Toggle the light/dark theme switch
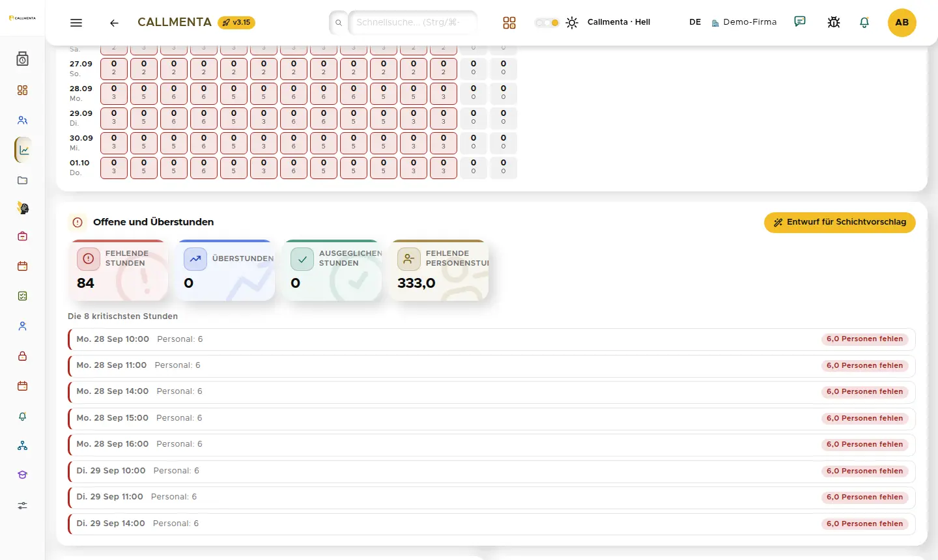 click(547, 23)
